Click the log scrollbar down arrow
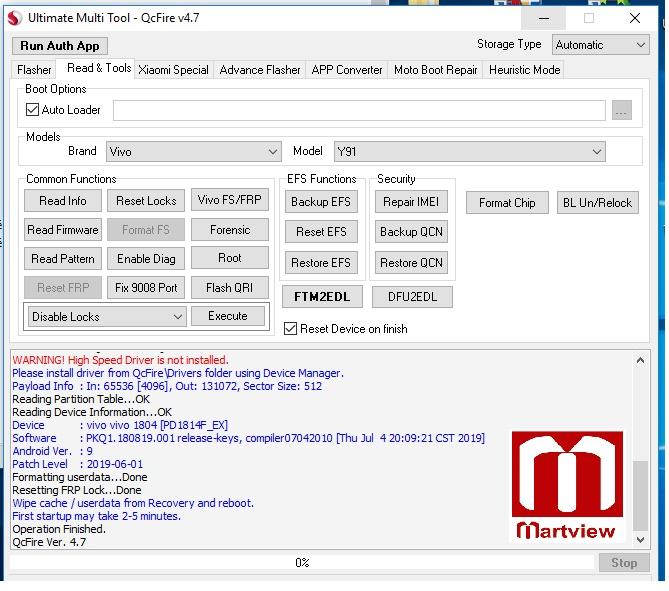 [x=640, y=540]
